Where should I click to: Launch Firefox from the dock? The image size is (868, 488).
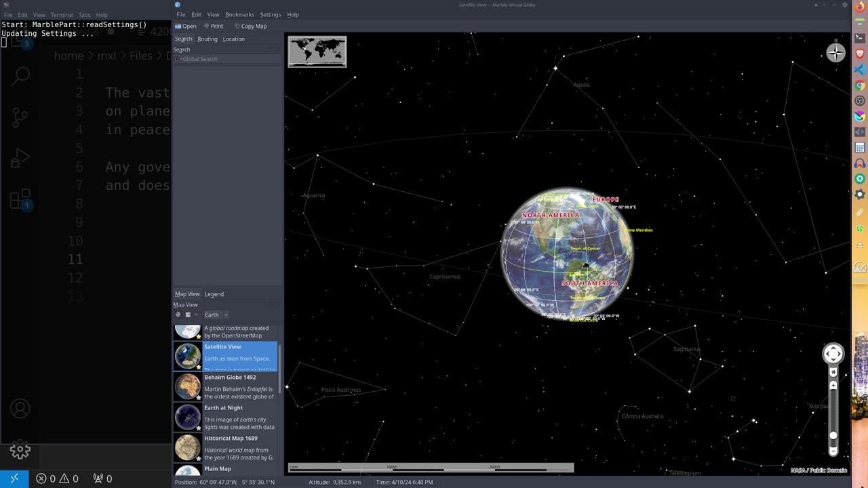point(860,7)
